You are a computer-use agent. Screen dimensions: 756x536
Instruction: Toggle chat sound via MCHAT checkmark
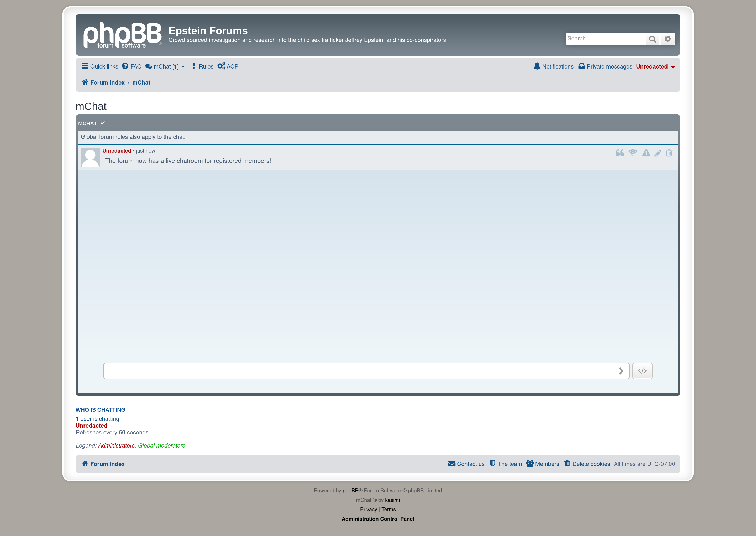pyautogui.click(x=102, y=123)
